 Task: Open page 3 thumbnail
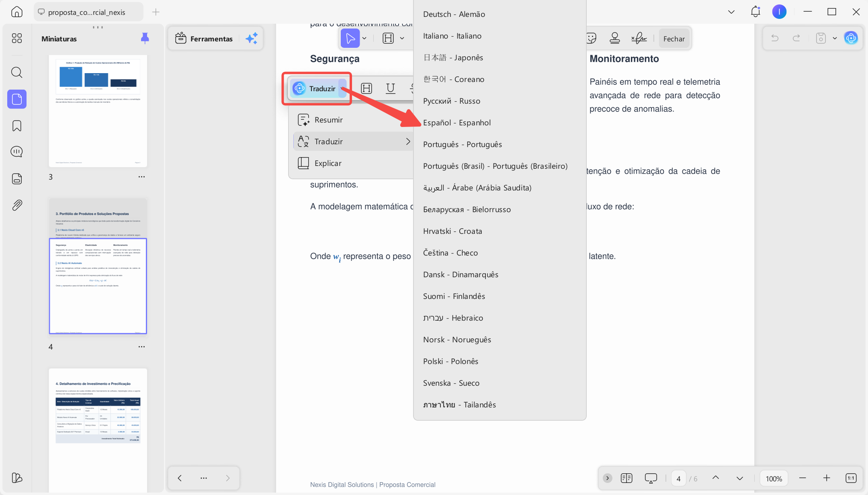click(x=98, y=110)
